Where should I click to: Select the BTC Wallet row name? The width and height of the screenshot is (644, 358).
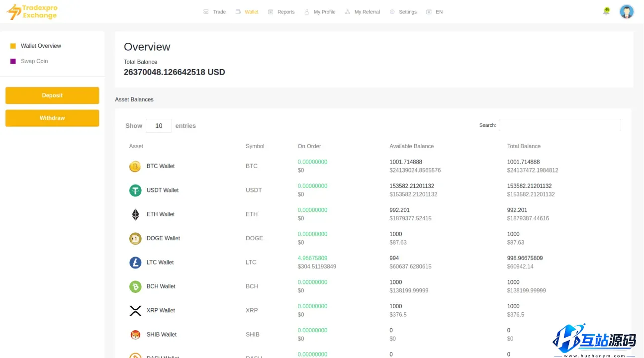click(x=161, y=166)
